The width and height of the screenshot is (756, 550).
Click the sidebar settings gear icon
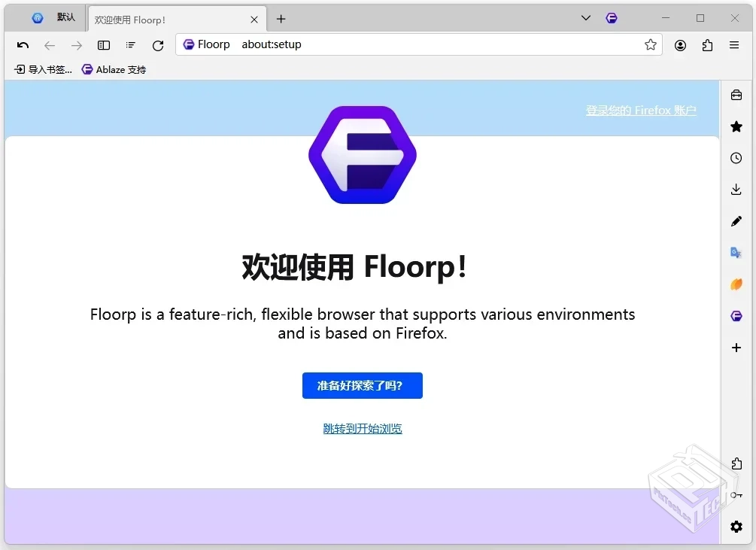(x=736, y=527)
